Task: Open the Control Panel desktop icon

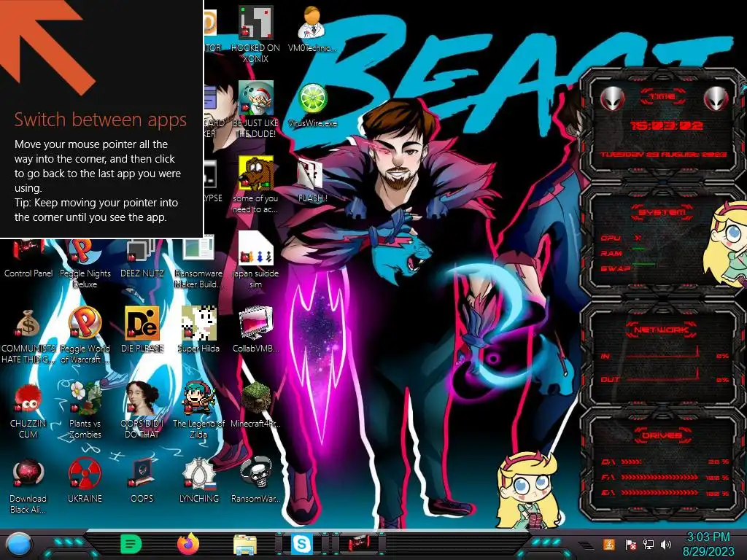Action: (x=28, y=259)
